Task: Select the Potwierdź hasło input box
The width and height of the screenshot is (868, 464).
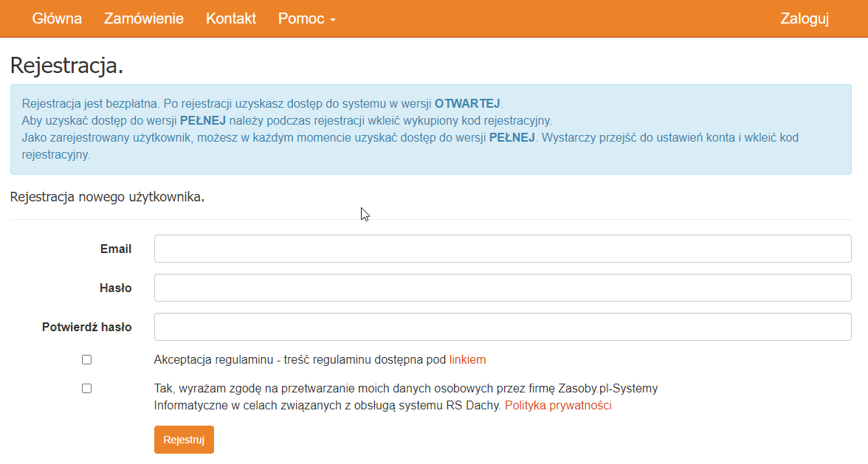Action: pyautogui.click(x=502, y=327)
